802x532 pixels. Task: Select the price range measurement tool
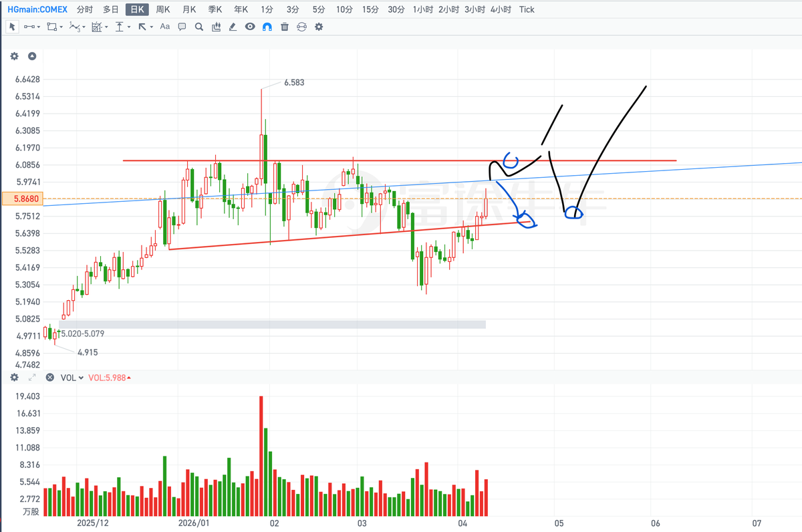[x=119, y=27]
